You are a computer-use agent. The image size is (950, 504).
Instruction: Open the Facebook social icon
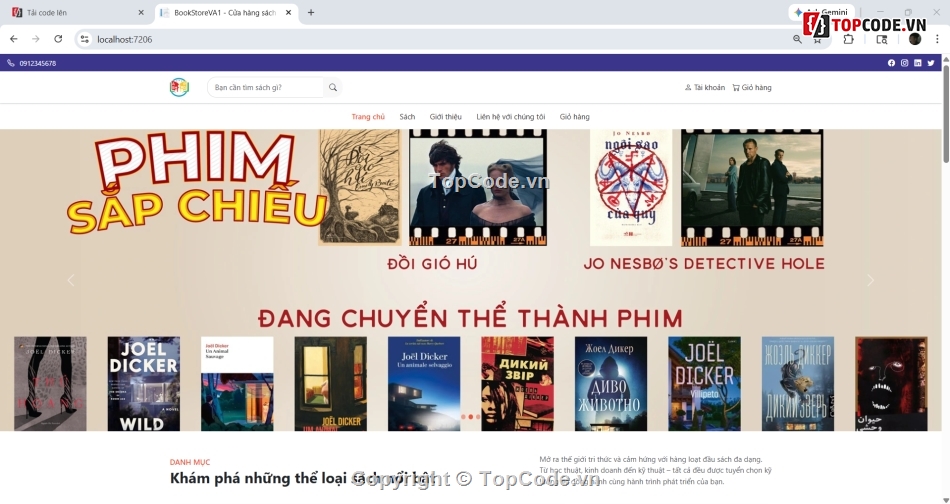pos(891,63)
